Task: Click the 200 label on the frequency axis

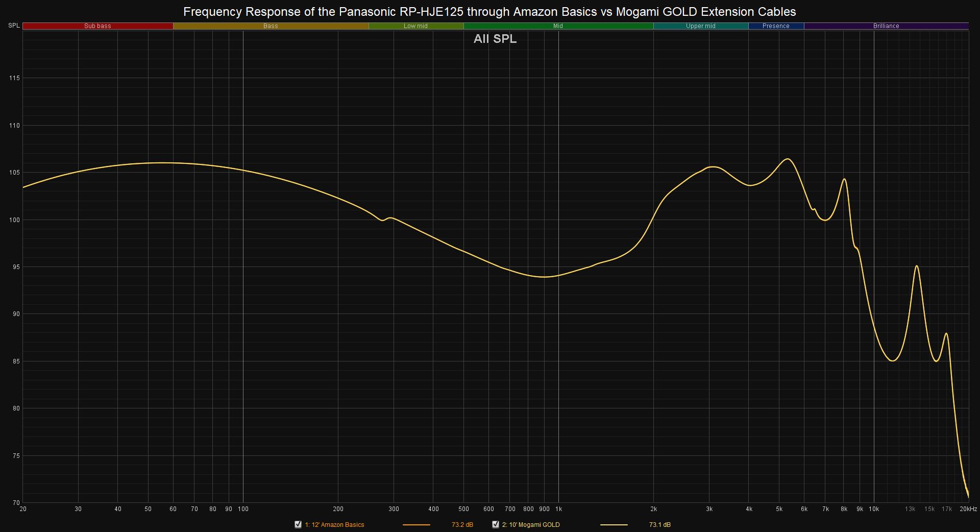Action: (x=338, y=509)
